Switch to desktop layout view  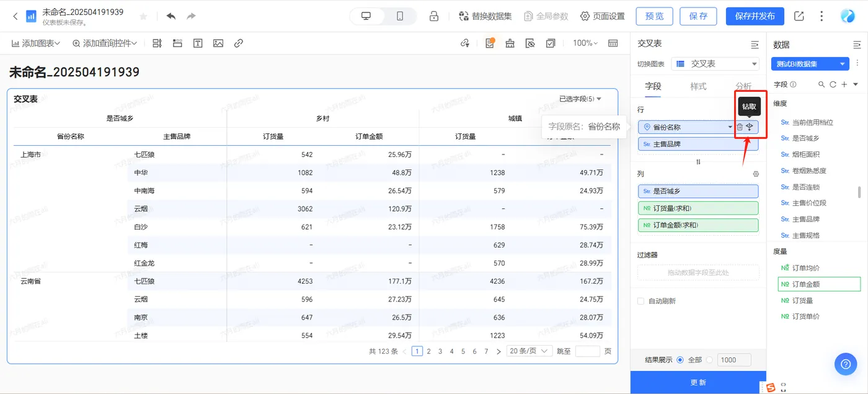366,16
